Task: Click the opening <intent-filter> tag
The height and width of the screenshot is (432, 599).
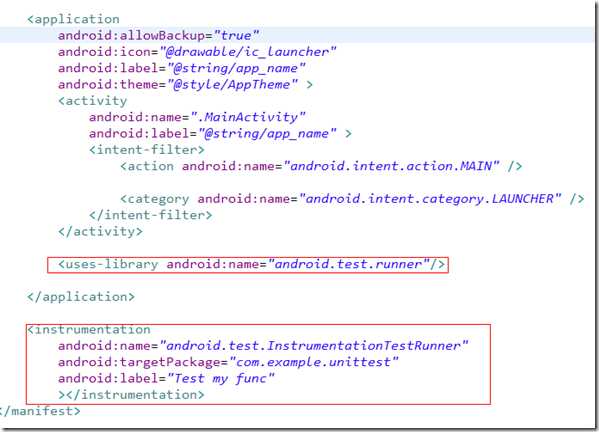Action: click(147, 150)
